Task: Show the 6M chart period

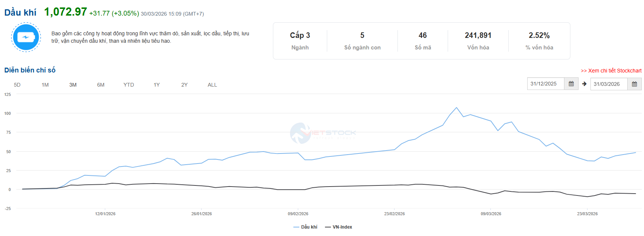Action: pos(101,85)
